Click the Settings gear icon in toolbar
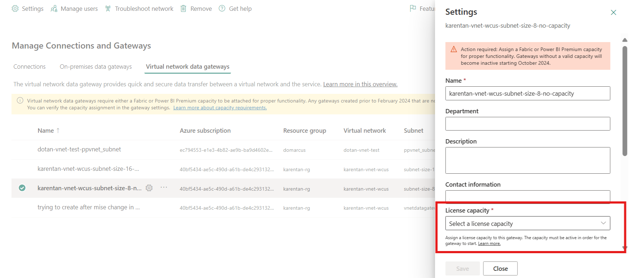This screenshot has width=644, height=278. (x=15, y=9)
